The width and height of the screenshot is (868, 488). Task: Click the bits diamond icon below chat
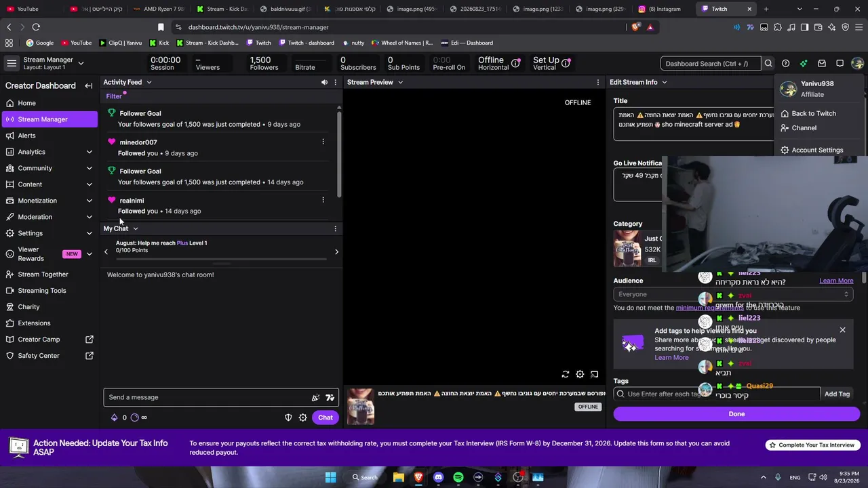point(114,418)
